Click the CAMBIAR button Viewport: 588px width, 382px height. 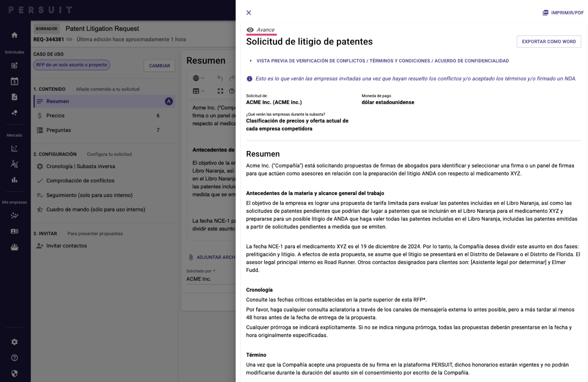159,66
